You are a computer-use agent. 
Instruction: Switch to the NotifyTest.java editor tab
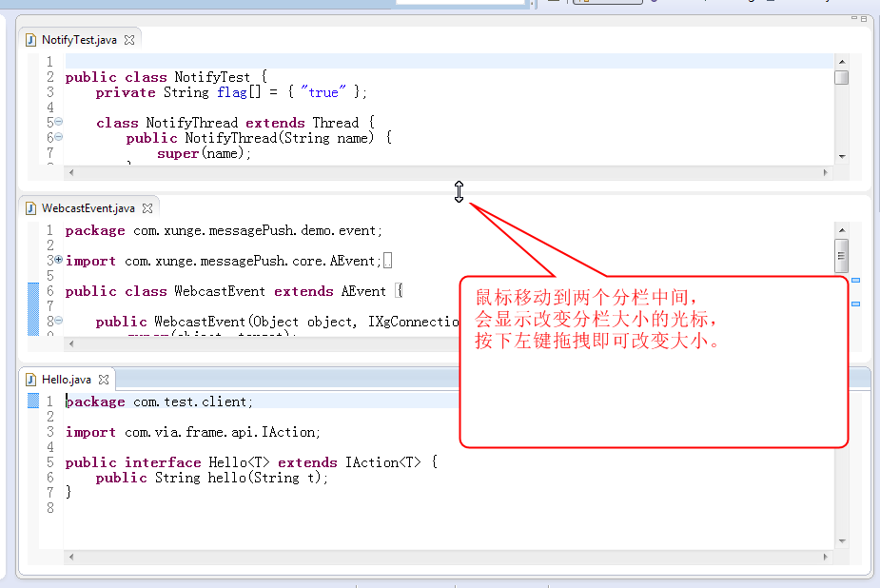point(79,40)
